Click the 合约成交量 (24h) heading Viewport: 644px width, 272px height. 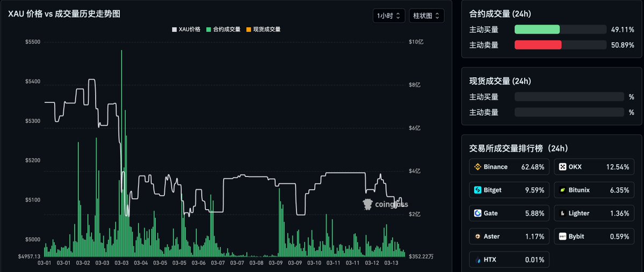coord(500,14)
